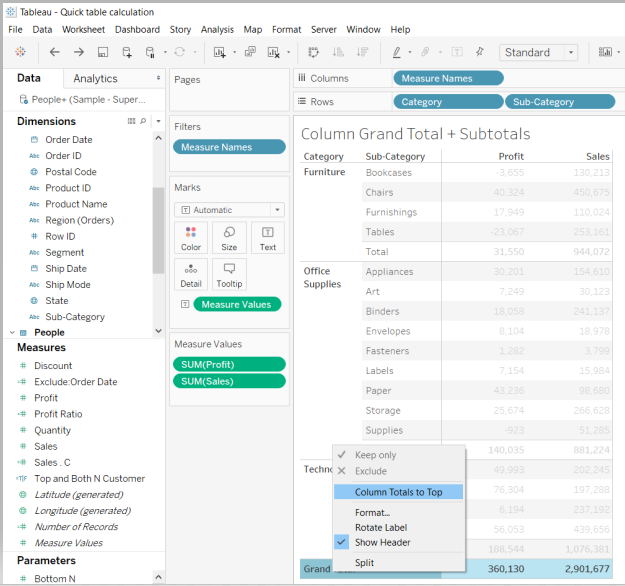Click the Highlight pen icon
Viewport: 625px width, 586px height.
tap(397, 52)
